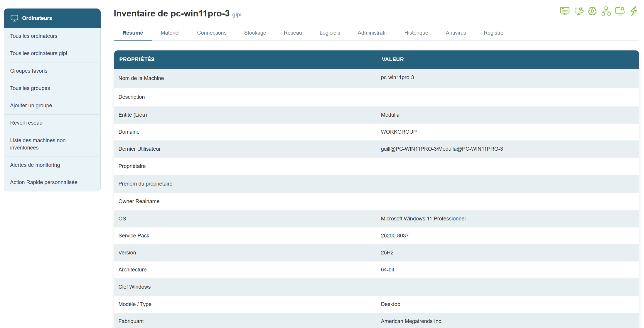Viewport: 644px width, 328px height.
Task: Click the green lightning bolt icon
Action: 634,11
